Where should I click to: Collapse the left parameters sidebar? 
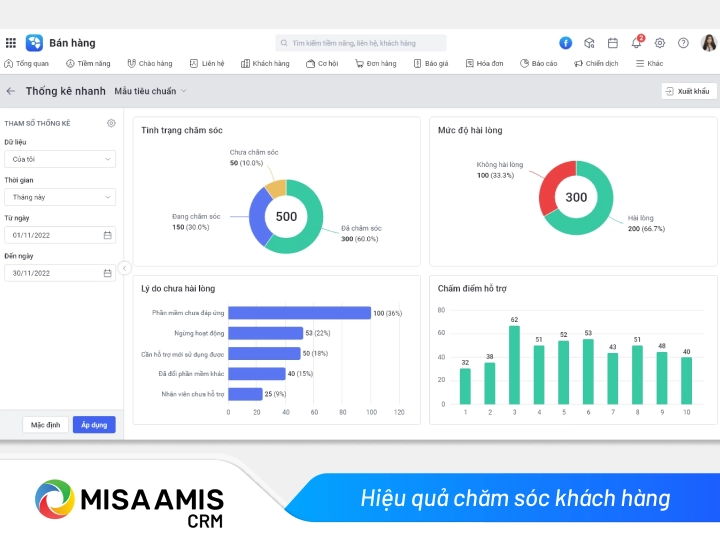(124, 268)
